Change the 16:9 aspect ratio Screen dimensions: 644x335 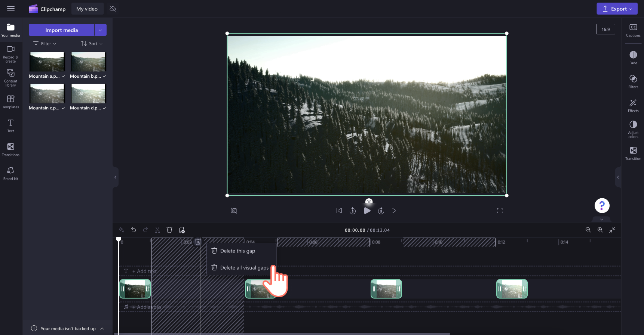pyautogui.click(x=605, y=30)
